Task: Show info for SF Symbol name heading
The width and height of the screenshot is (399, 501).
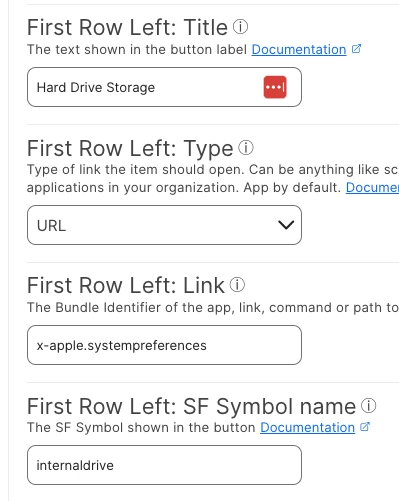Action: (x=368, y=405)
